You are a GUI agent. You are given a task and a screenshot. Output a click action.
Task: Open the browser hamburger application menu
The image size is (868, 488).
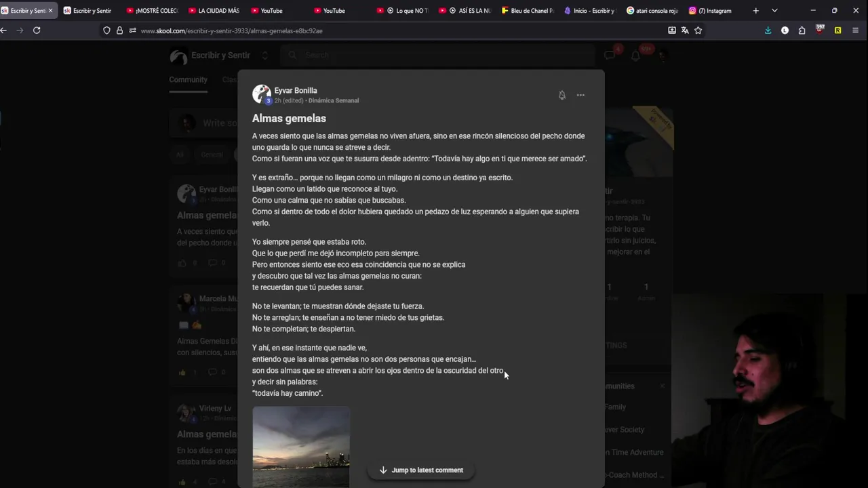855,30
